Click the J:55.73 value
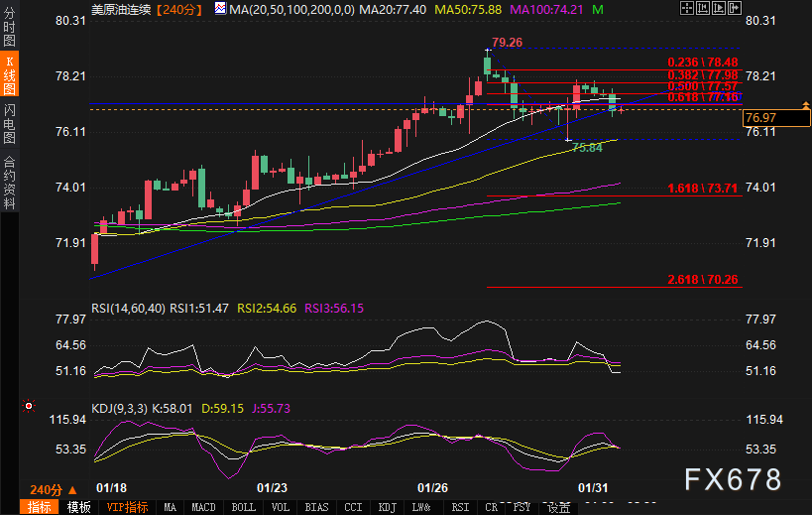This screenshot has height=515, width=812. click(x=272, y=408)
